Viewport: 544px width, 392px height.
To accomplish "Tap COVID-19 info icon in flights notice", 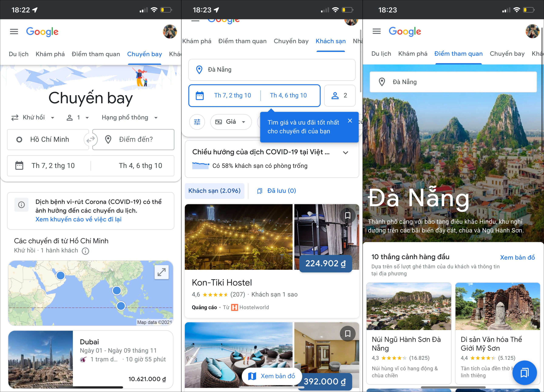I will [21, 205].
